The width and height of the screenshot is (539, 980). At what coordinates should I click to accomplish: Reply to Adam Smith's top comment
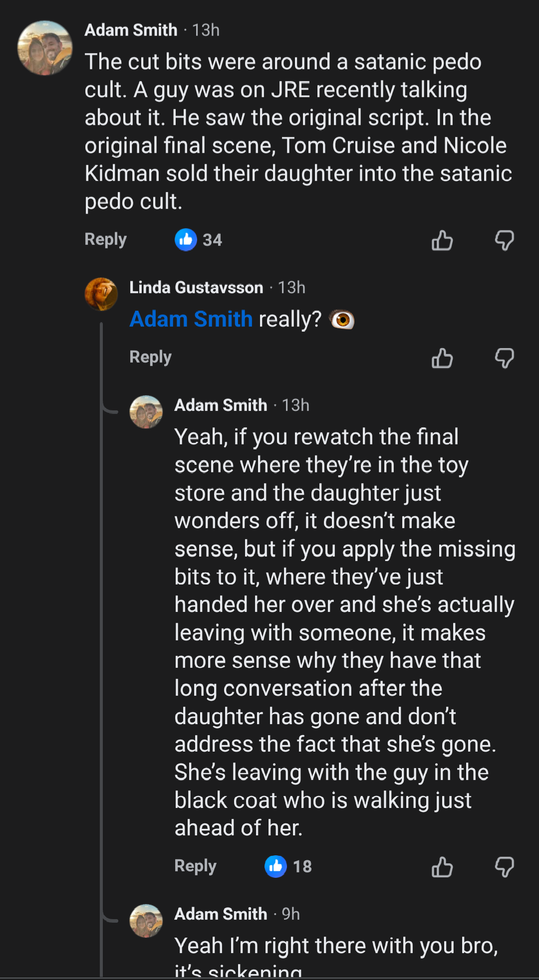point(106,239)
